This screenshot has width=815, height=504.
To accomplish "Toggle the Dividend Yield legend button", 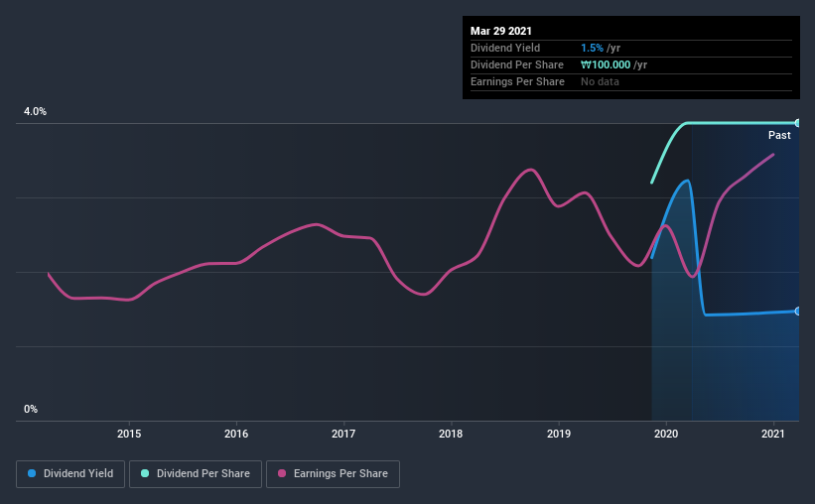I will click(70, 474).
